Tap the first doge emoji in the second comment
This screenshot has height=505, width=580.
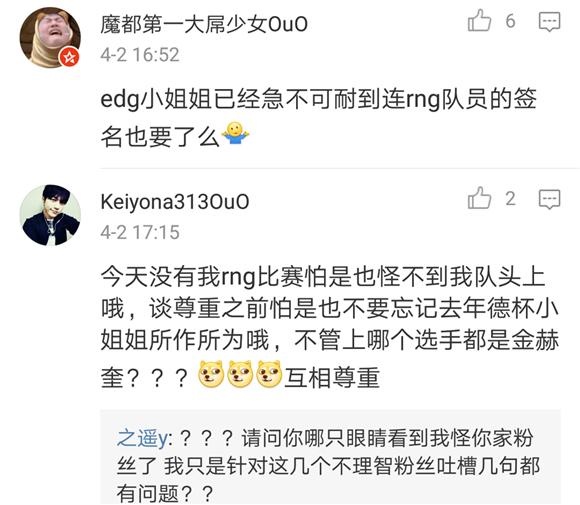pyautogui.click(x=211, y=374)
